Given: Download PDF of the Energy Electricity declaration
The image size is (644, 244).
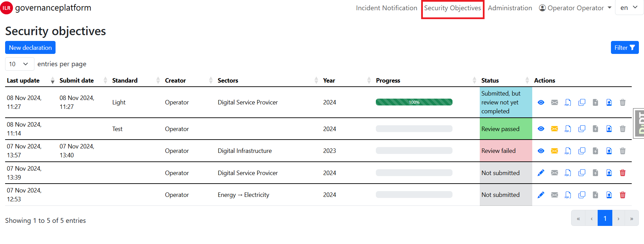Looking at the screenshot, I should click(568, 195).
